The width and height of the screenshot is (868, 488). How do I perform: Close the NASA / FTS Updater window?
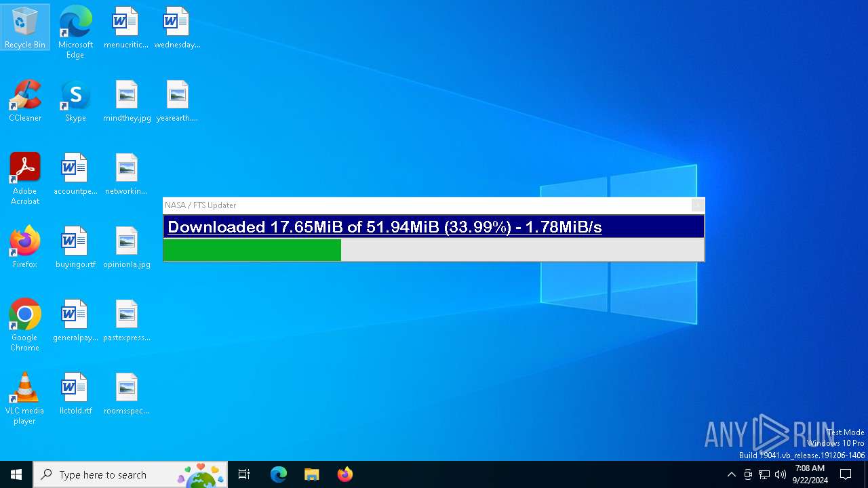pos(697,205)
